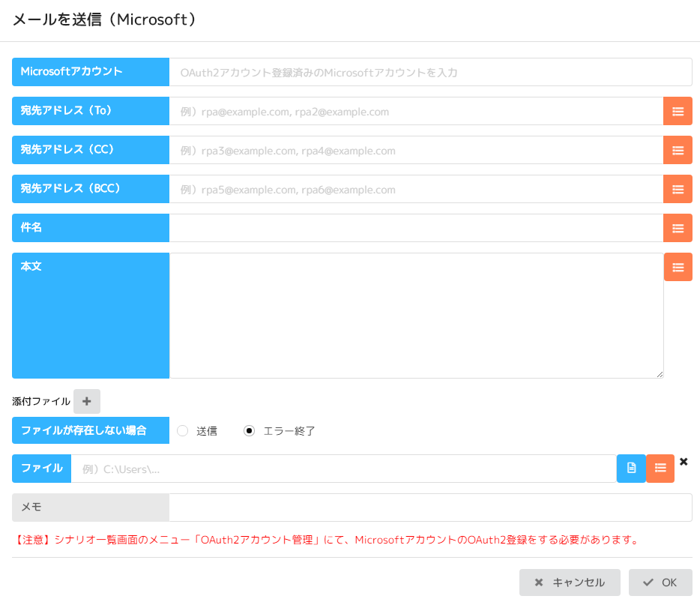The image size is (700, 605).
Task: Click the 宛先アドレス（CC） input field
Action: pyautogui.click(x=416, y=150)
